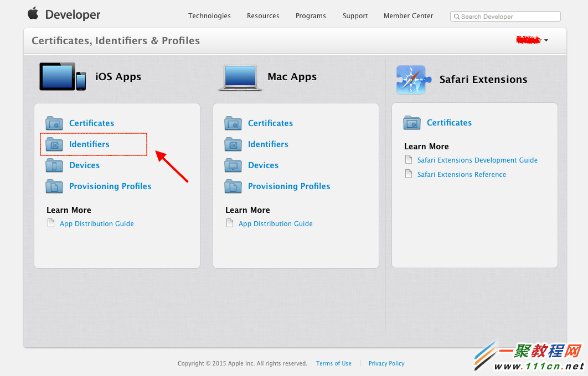Click the search magnifier icon

[x=456, y=17]
